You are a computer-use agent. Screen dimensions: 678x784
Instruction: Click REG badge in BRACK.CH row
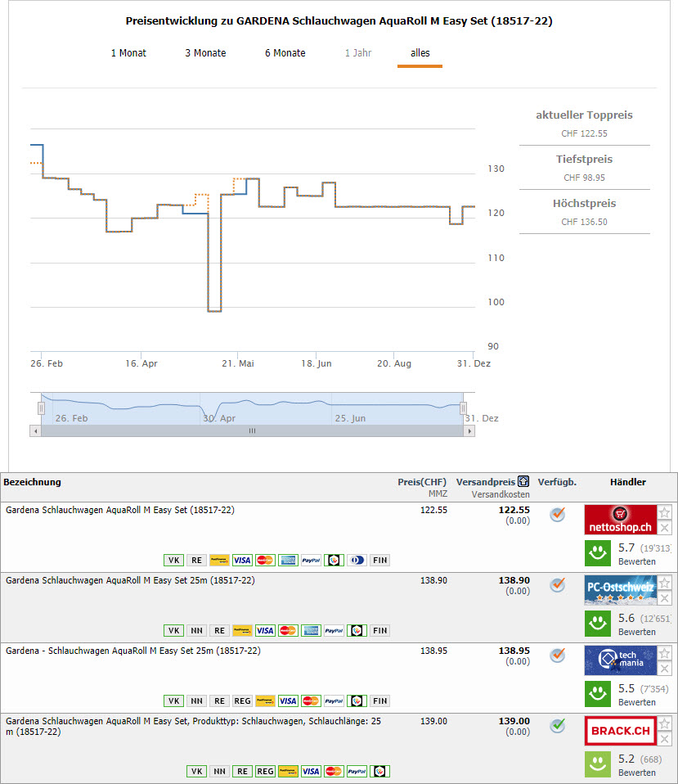click(265, 771)
